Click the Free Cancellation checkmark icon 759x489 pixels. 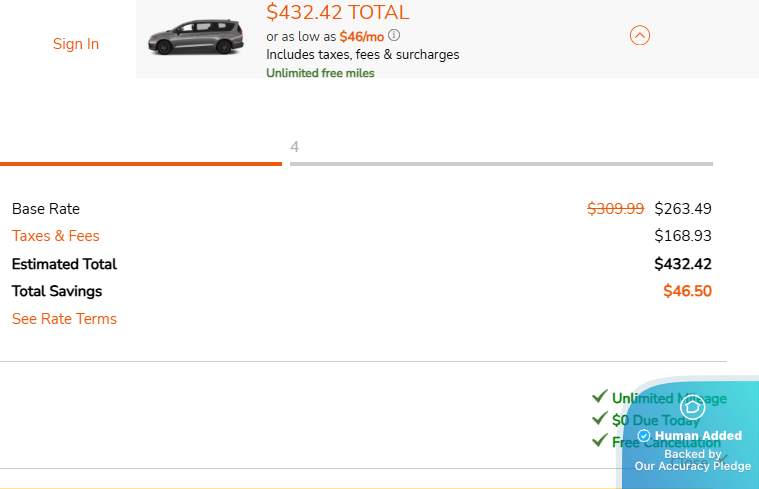[x=600, y=441]
